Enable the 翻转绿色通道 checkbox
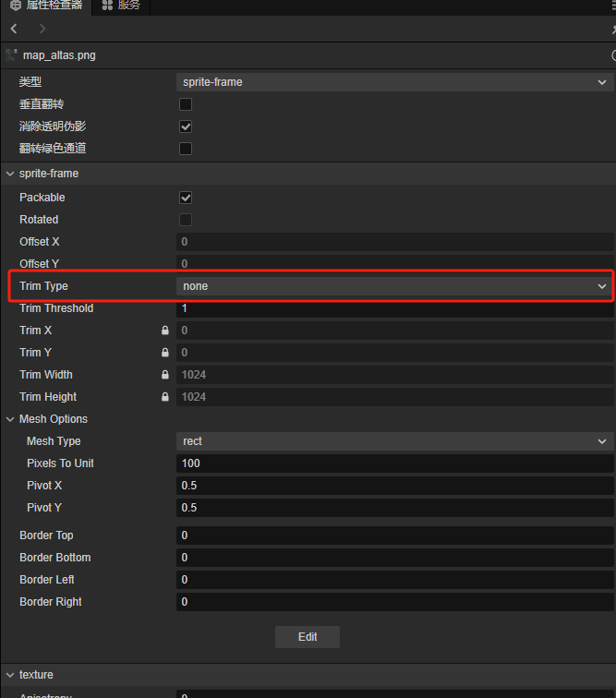 click(x=186, y=149)
